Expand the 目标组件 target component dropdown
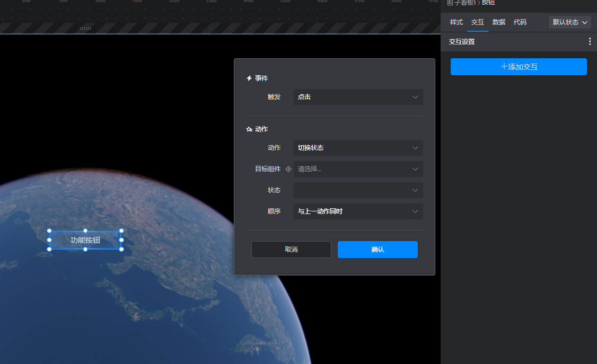 (x=358, y=169)
